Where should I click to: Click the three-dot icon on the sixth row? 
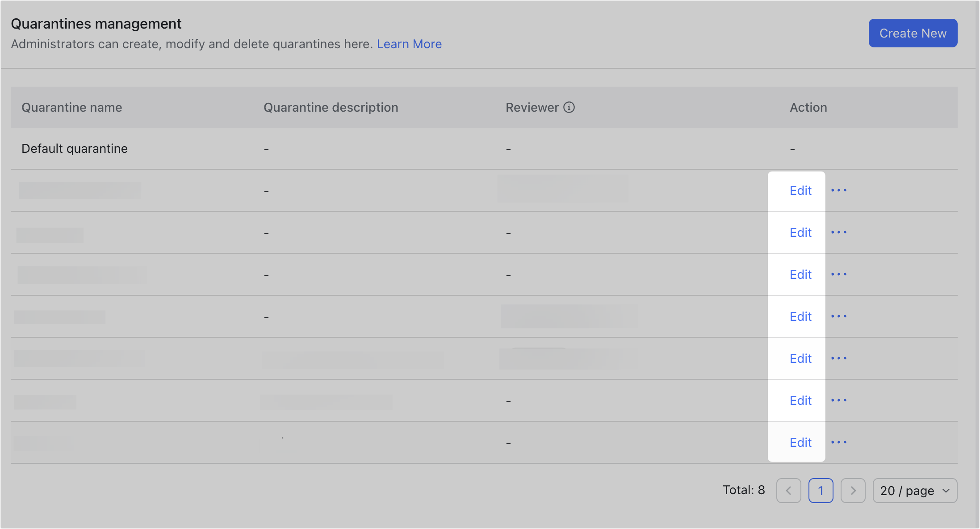click(x=839, y=358)
